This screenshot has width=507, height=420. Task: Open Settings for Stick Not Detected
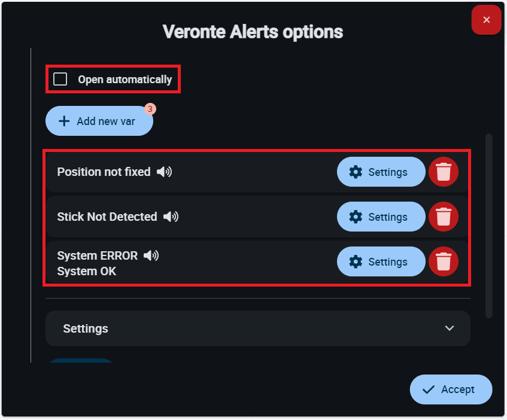point(381,217)
